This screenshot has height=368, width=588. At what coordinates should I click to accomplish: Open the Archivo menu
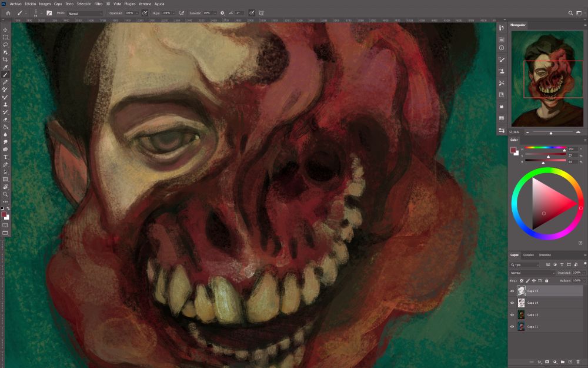15,4
